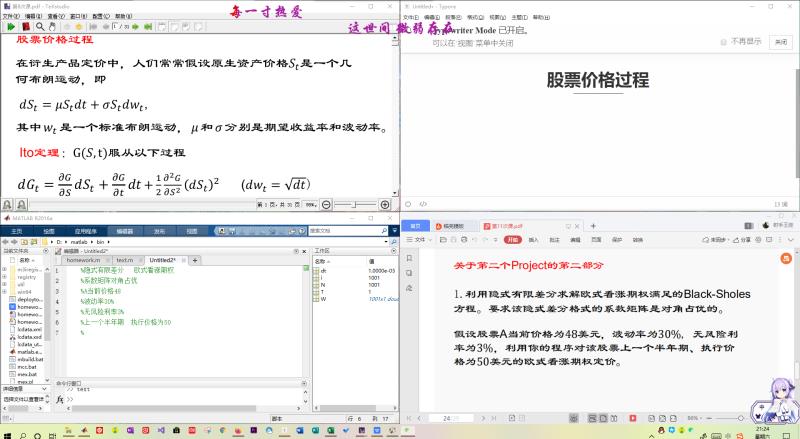This screenshot has width=800, height=439.
Task: Click Windows Start button on taskbar
Action: click(x=7, y=436)
